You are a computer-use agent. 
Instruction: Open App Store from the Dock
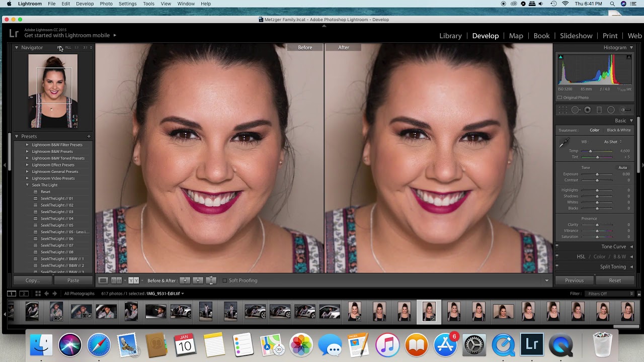click(445, 345)
